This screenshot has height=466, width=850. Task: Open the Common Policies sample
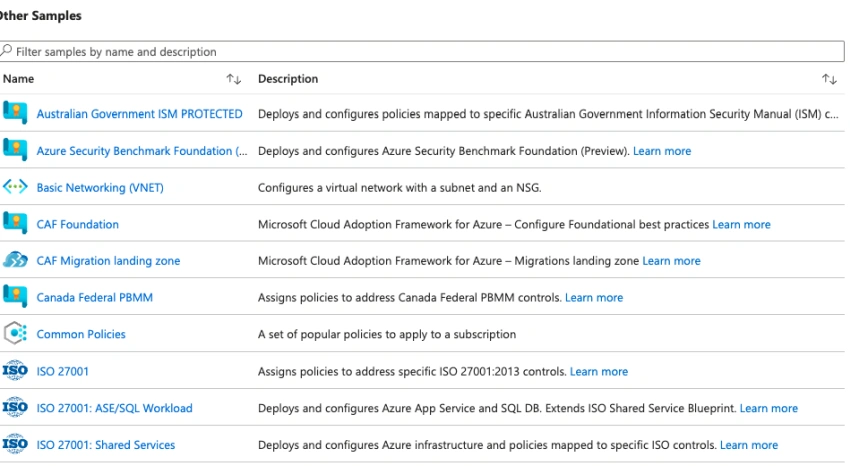81,334
